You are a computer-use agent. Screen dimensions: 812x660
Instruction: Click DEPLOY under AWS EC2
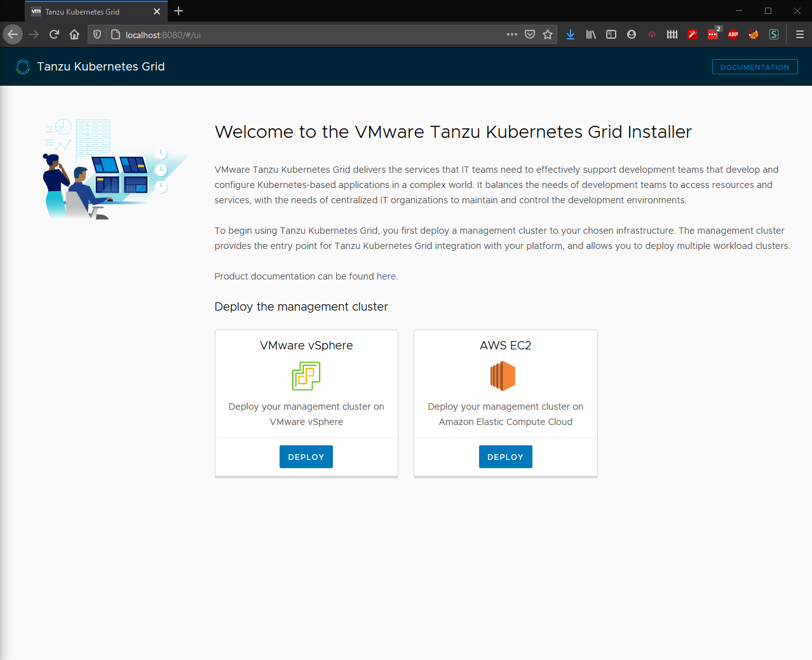coord(506,457)
